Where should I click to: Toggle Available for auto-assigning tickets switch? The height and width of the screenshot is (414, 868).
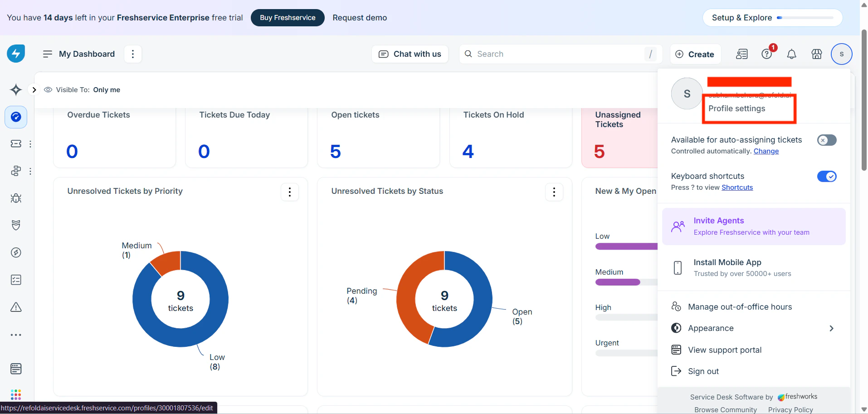pos(827,140)
